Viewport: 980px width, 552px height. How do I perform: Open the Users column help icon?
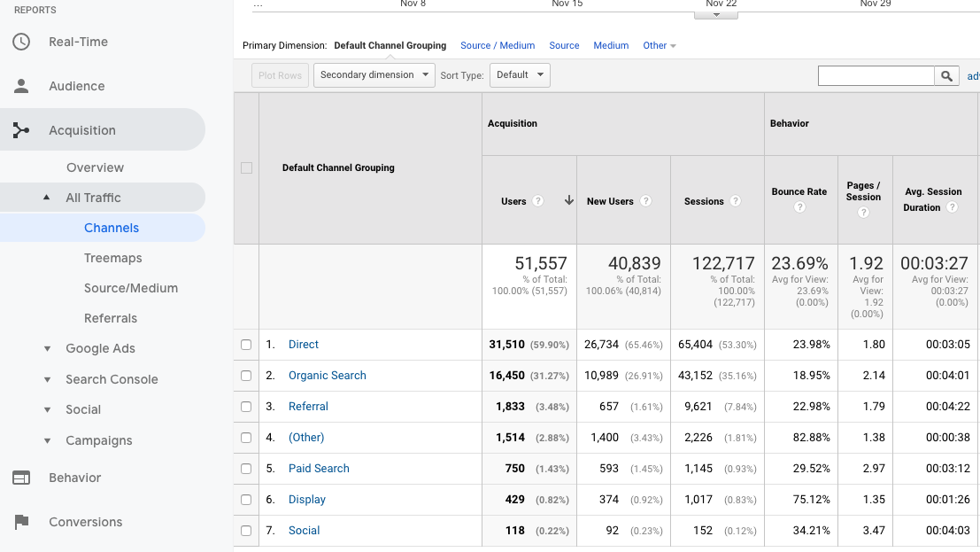[x=537, y=201]
